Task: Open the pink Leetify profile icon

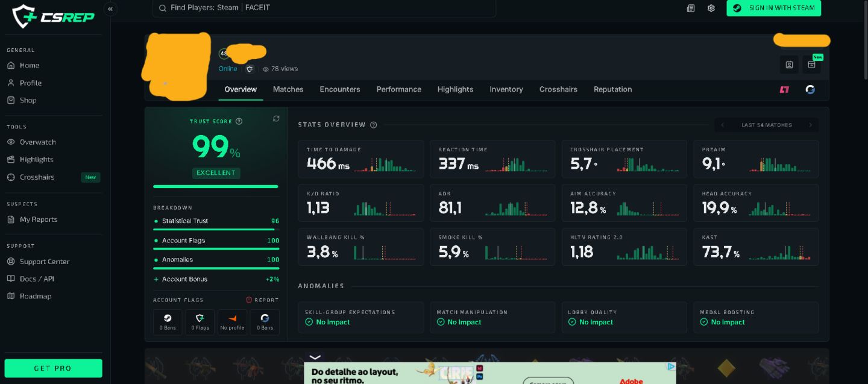Action: pyautogui.click(x=784, y=89)
